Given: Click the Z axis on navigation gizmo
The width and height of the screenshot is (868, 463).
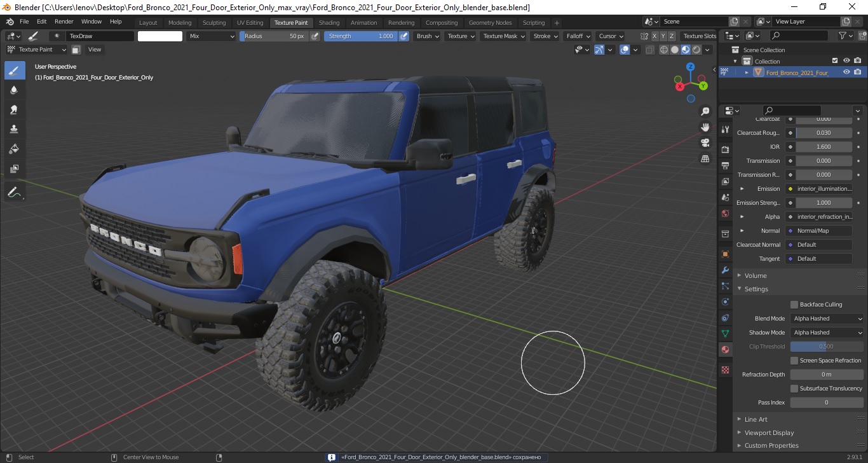Looking at the screenshot, I should coord(691,67).
